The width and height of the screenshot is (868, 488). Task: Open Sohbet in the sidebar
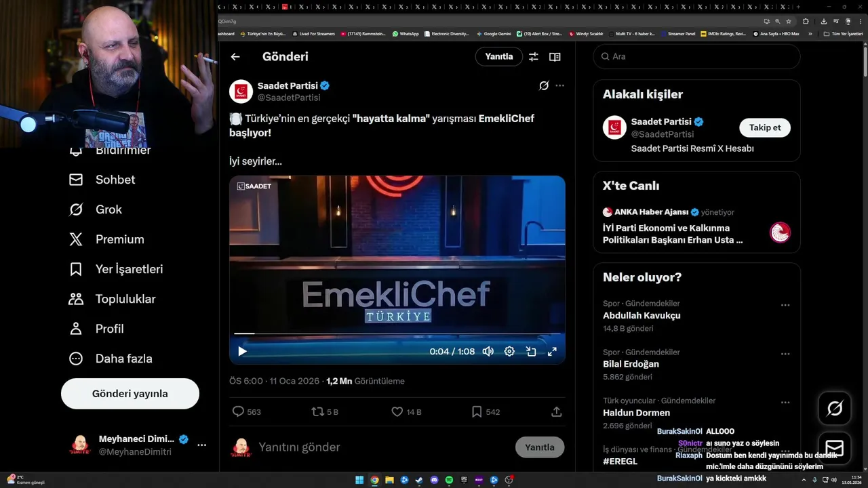[102, 180]
